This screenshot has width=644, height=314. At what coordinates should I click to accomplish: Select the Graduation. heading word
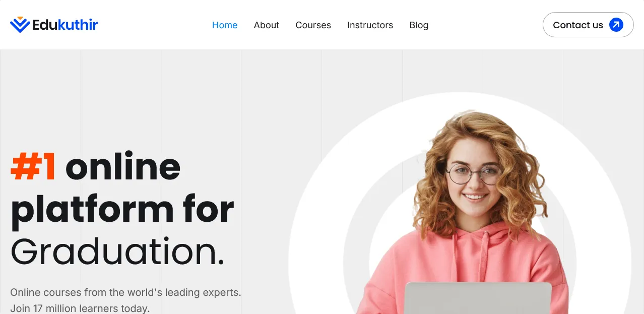(x=117, y=252)
